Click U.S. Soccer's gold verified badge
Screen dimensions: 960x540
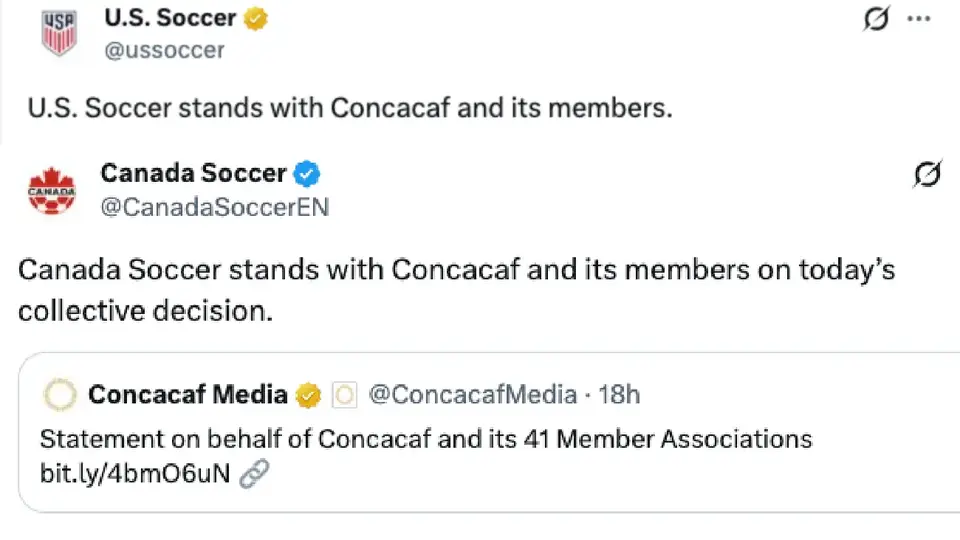(256, 18)
